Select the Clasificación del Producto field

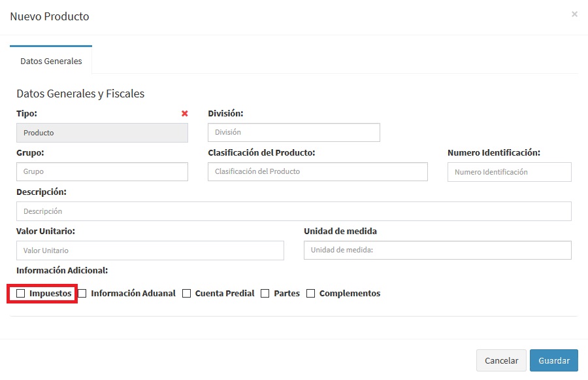[318, 171]
